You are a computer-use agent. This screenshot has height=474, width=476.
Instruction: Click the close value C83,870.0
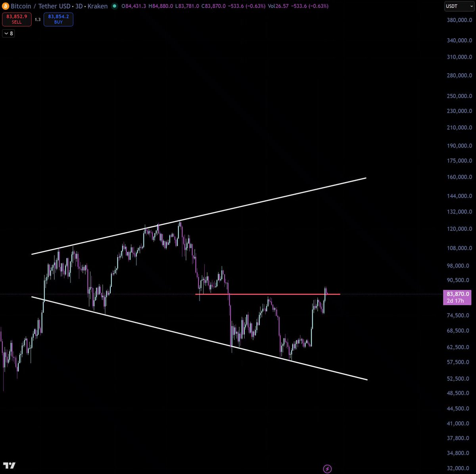(x=214, y=6)
